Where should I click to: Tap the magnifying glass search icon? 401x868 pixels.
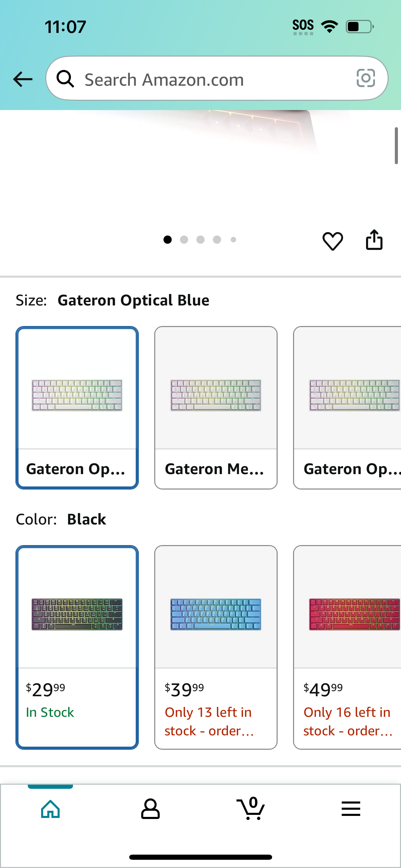point(65,79)
